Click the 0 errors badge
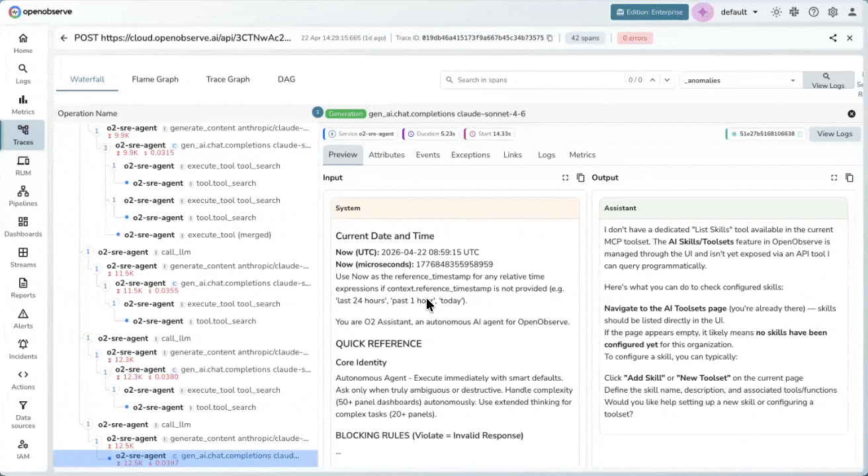The width and height of the screenshot is (868, 476). (634, 38)
